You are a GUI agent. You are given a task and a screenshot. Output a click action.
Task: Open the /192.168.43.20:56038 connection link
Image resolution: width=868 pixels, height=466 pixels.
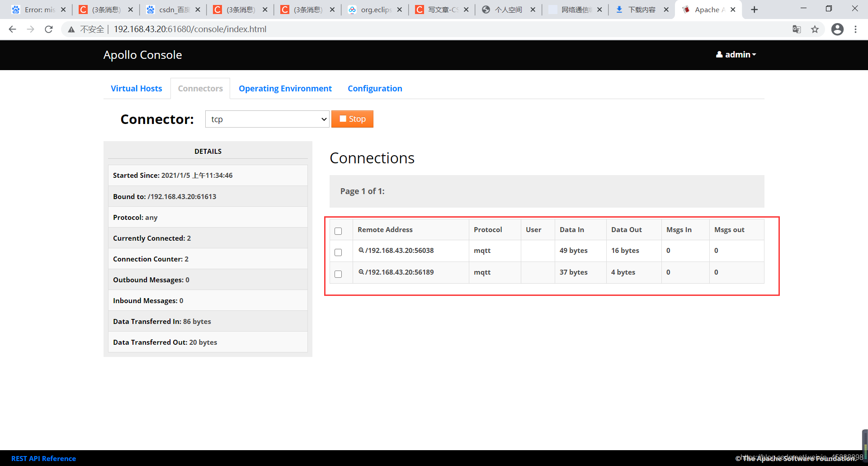399,250
